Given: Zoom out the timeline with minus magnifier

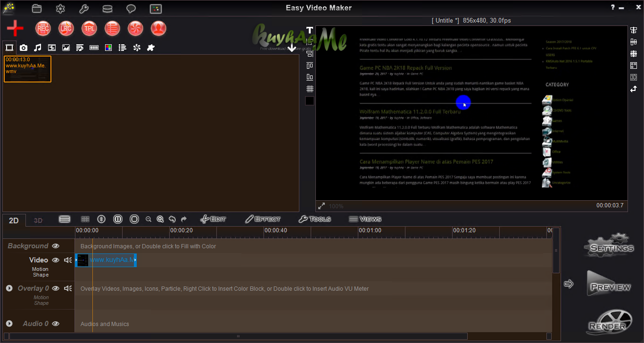Looking at the screenshot, I should click(149, 219).
